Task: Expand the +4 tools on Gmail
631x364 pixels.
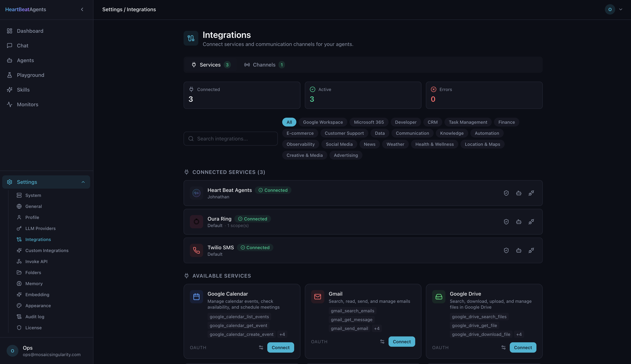Action: (x=377, y=329)
